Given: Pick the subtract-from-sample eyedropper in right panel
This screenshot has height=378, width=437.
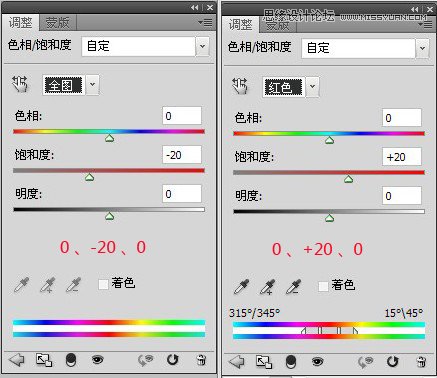Looking at the screenshot, I should tap(294, 287).
